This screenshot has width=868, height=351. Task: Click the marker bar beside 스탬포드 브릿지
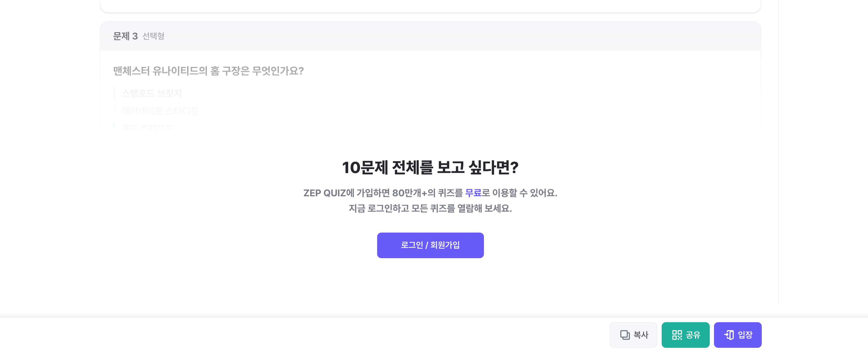click(114, 93)
